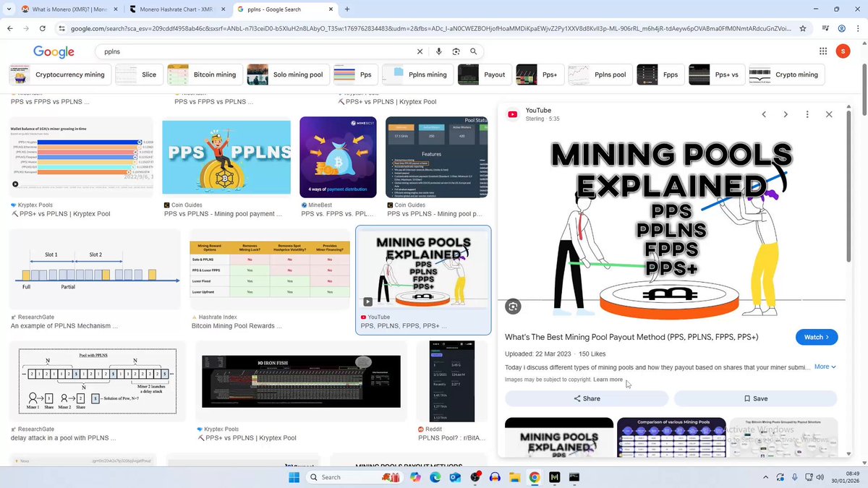Show the next image in the preview panel

click(786, 114)
